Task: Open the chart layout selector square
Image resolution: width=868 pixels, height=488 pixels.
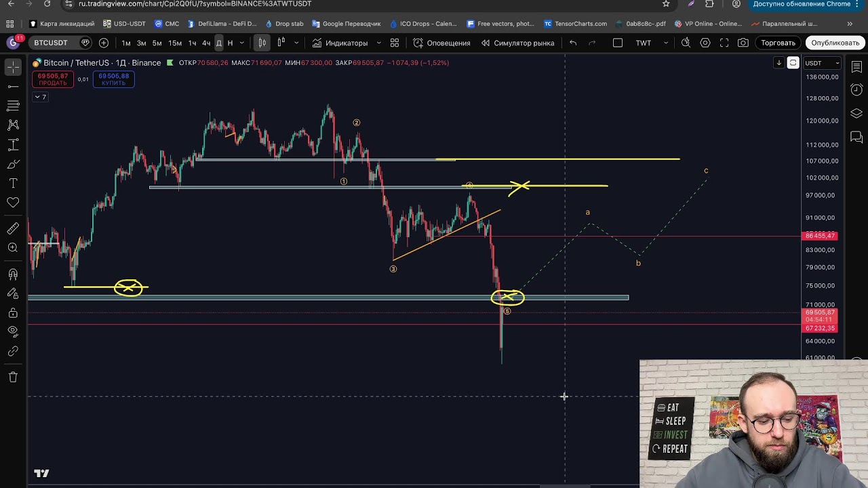Action: [x=618, y=43]
